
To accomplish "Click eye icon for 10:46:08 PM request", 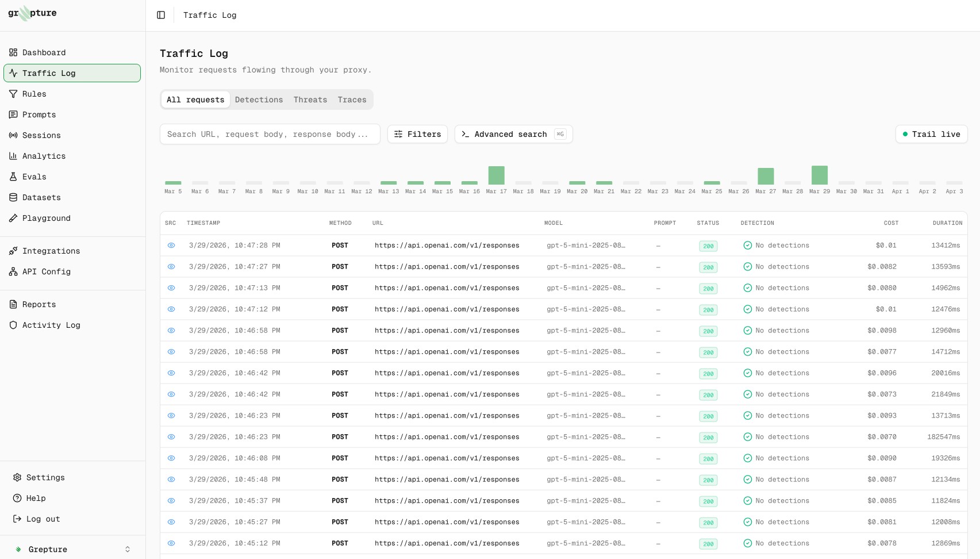I will 171,458.
